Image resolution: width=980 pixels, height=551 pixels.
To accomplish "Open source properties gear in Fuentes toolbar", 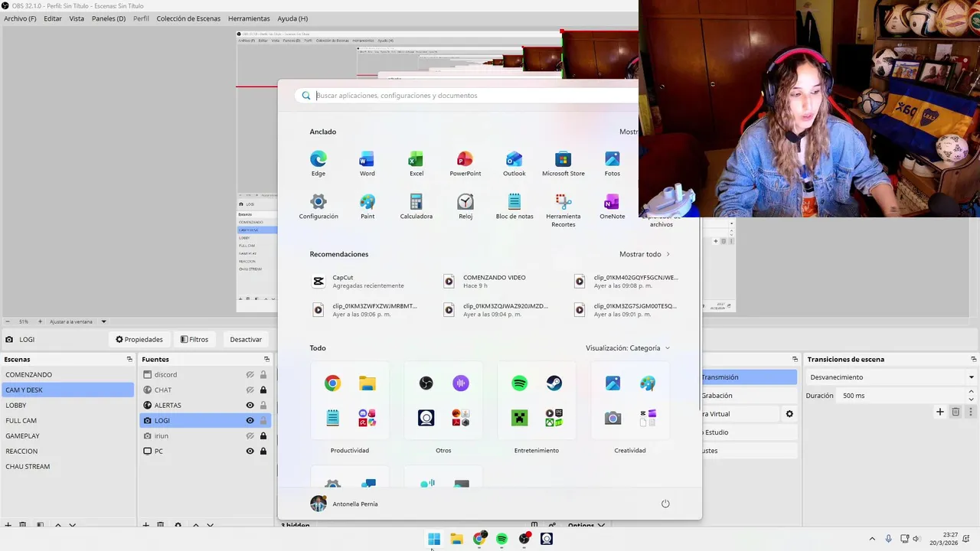I will point(178,525).
